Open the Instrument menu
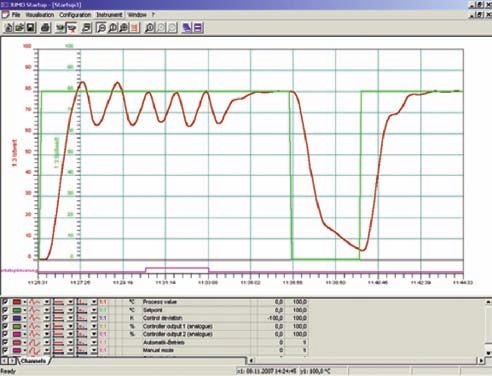The height and width of the screenshot is (376, 492). [109, 15]
